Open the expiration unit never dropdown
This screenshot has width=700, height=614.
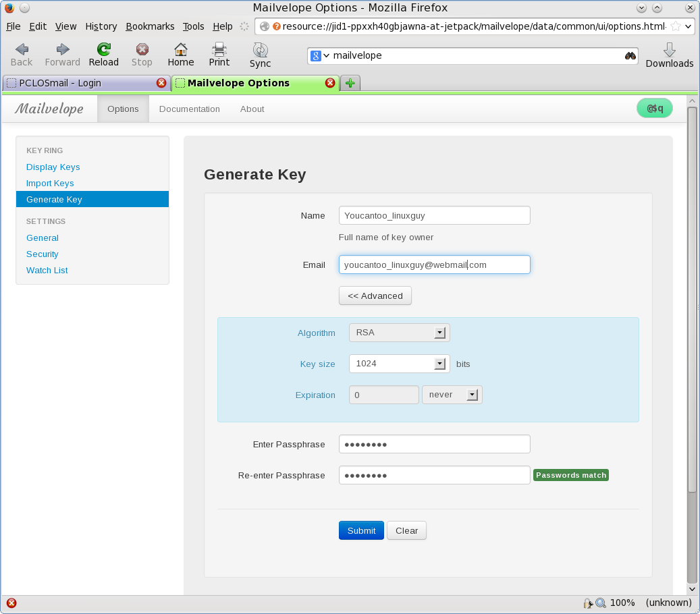[452, 395]
